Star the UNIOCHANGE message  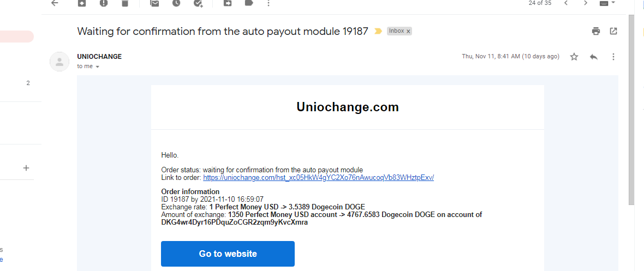[574, 57]
